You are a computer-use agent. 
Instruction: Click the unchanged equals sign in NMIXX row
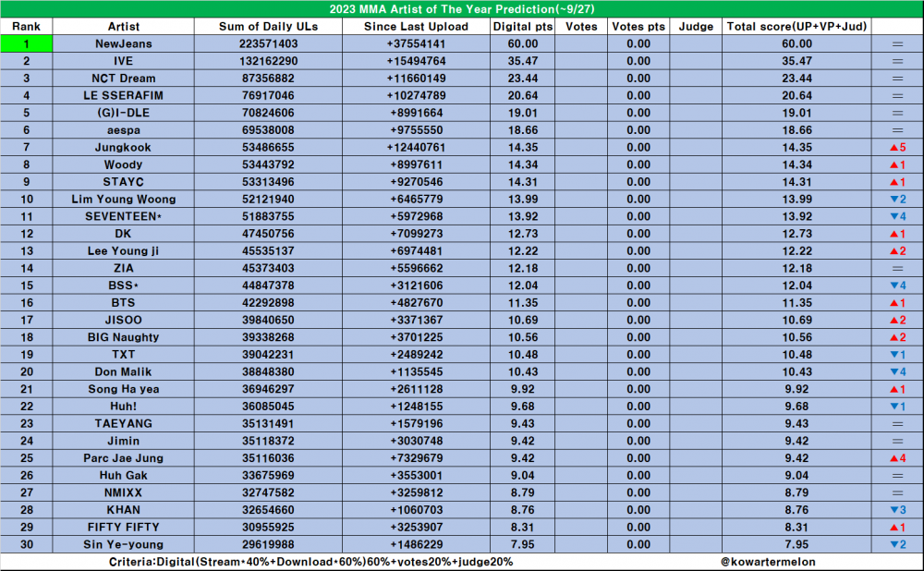897,492
